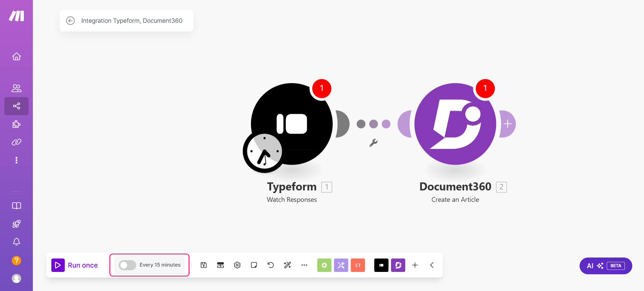
Task: Click the Document360 favorite in toolbar
Action: pos(398,265)
